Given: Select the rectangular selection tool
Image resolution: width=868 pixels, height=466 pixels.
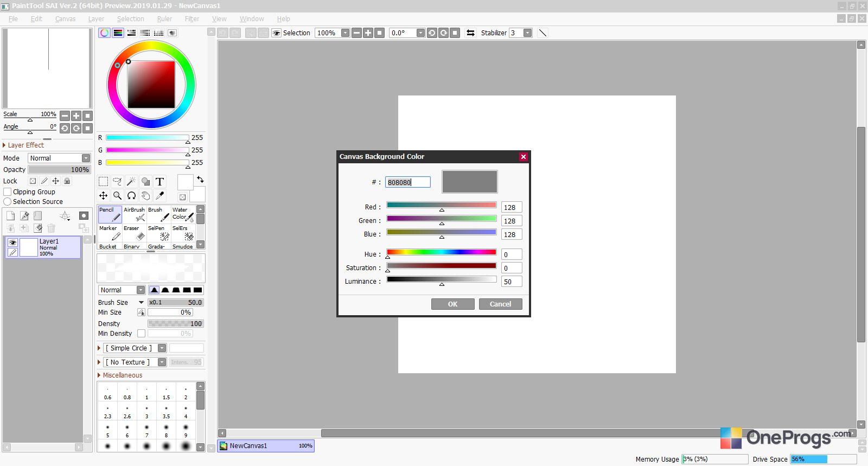Looking at the screenshot, I should pos(103,182).
